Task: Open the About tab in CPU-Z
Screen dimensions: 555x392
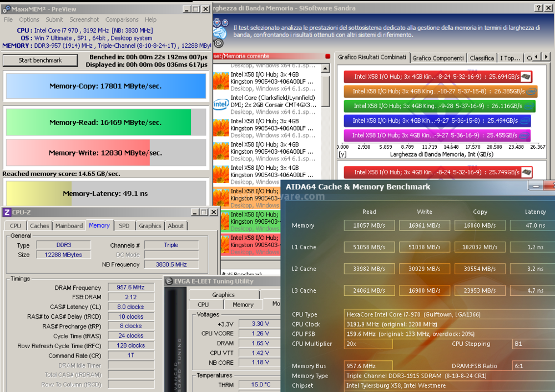Action: [x=175, y=225]
